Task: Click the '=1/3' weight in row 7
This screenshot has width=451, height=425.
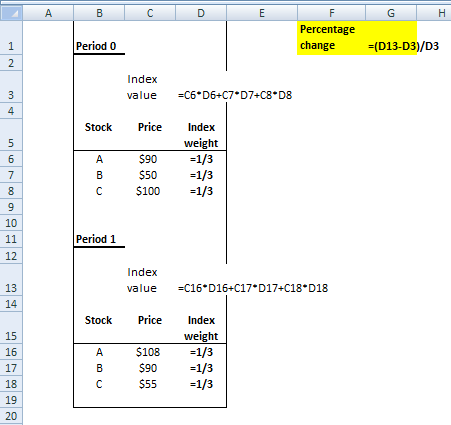Action: click(x=201, y=175)
